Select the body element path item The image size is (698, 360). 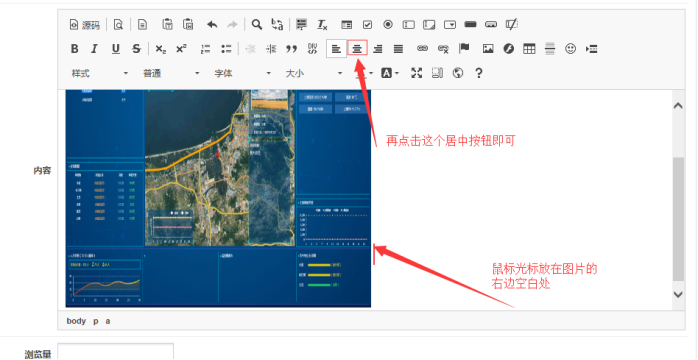point(76,321)
